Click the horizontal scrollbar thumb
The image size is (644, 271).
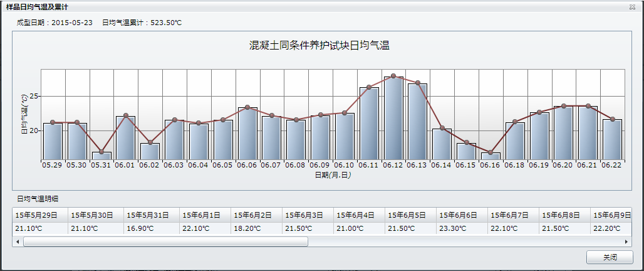coord(165,242)
